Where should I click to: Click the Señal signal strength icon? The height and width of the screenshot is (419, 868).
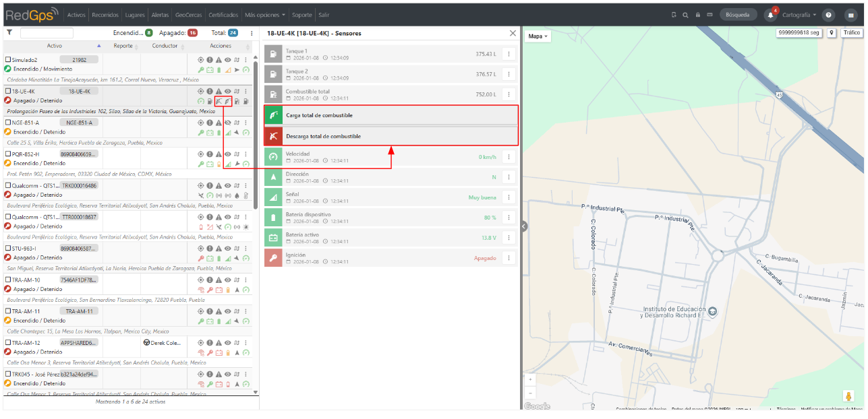273,197
